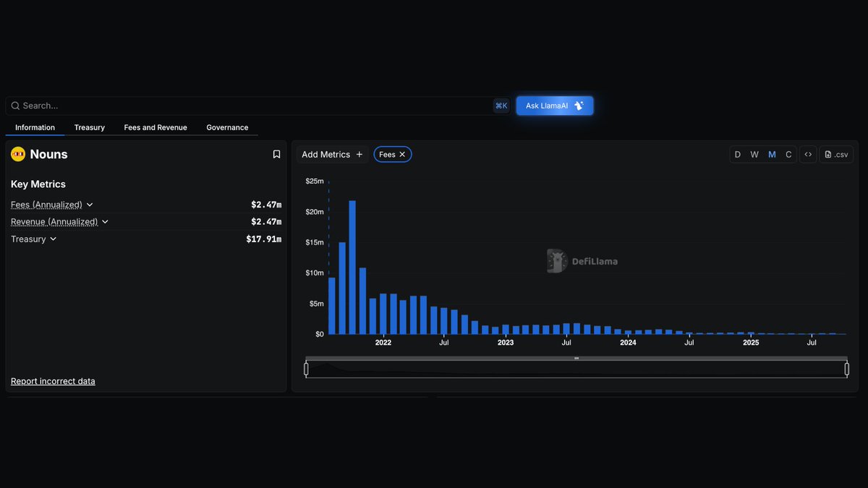Bookmark the Nouns protocol
Image resolution: width=868 pixels, height=488 pixels.
click(276, 154)
